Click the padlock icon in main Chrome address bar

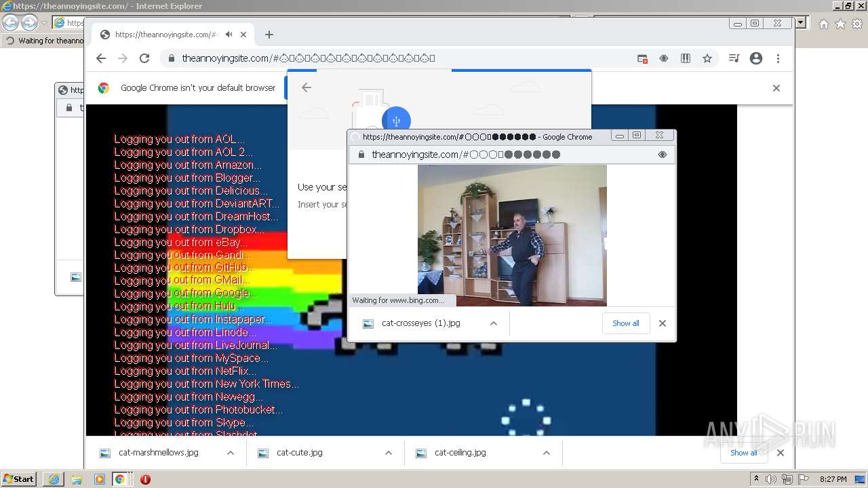point(172,58)
